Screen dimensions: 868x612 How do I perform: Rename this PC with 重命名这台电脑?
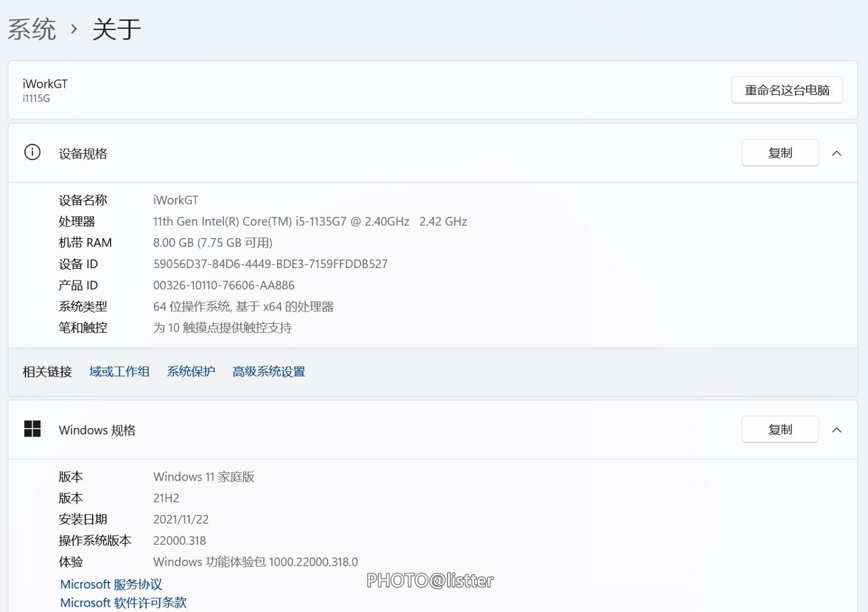click(787, 90)
